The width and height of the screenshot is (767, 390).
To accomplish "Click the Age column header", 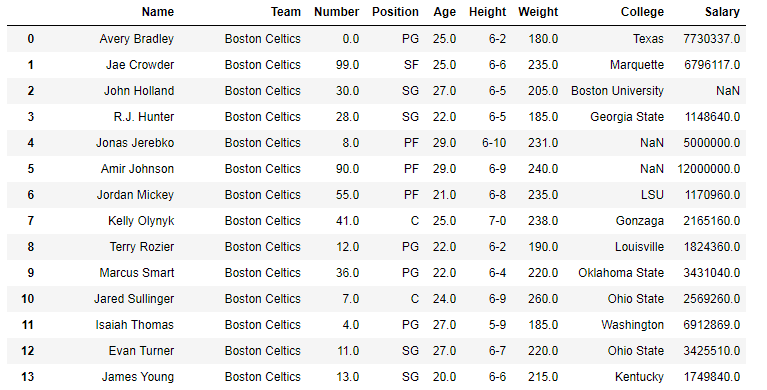I will pos(444,12).
